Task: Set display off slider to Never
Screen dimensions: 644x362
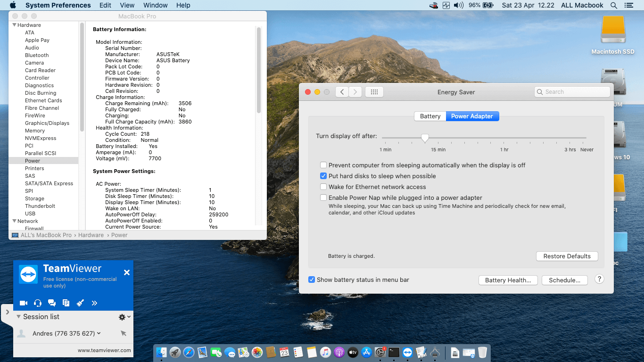Action: pos(586,138)
